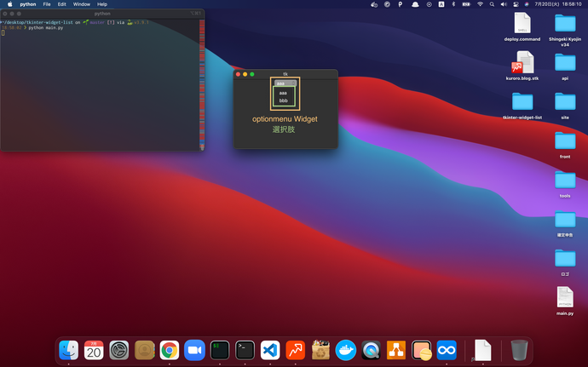The width and height of the screenshot is (588, 367).
Task: Open the tools folder on desktop
Action: tap(565, 184)
